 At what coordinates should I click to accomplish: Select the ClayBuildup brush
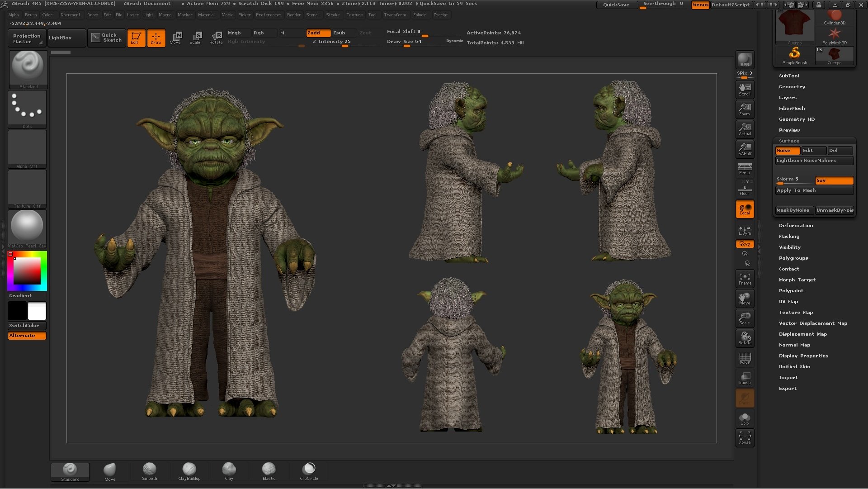click(x=189, y=471)
